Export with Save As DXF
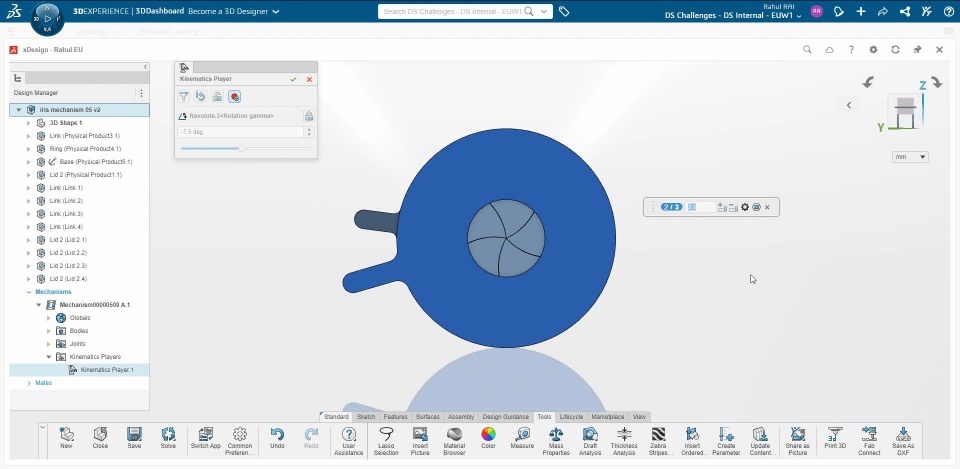This screenshot has height=469, width=960. [903, 441]
